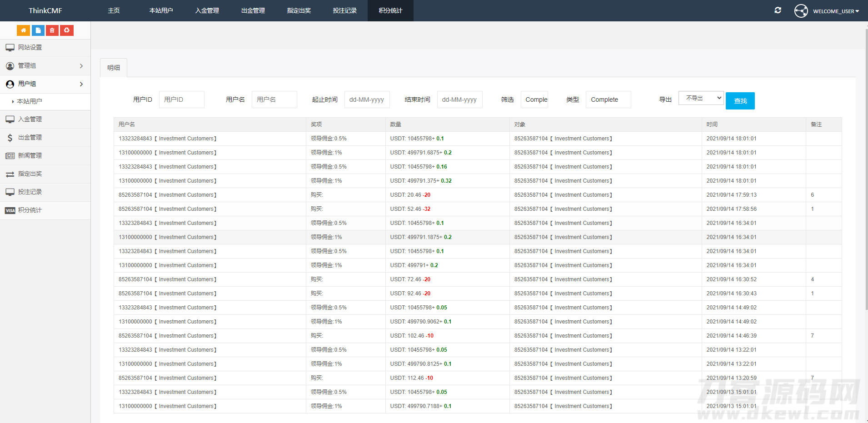This screenshot has height=423, width=868.
Task: Click the 用户ID input field
Action: pyautogui.click(x=181, y=100)
